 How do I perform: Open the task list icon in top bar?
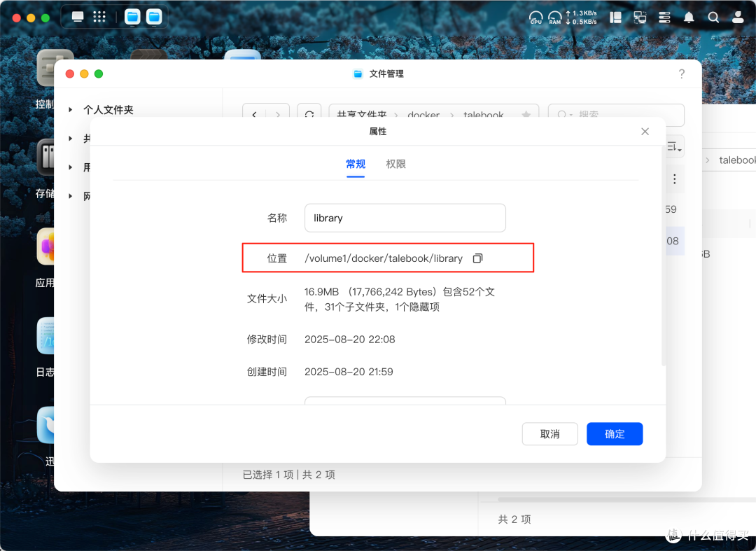pyautogui.click(x=664, y=18)
